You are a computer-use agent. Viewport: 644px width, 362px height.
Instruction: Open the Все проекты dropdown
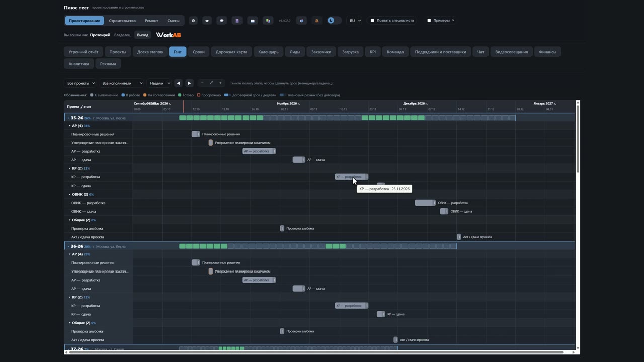tap(80, 83)
